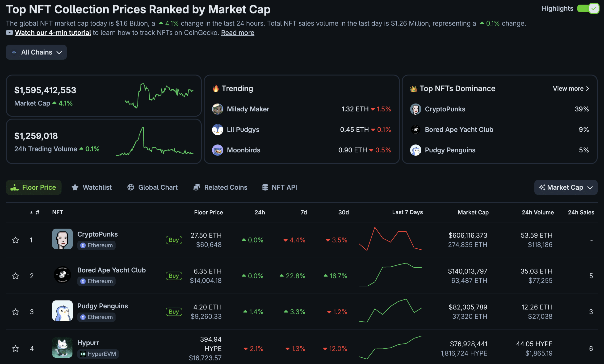Open the Hypurr cat thumbnail
The height and width of the screenshot is (364, 604).
62,347
